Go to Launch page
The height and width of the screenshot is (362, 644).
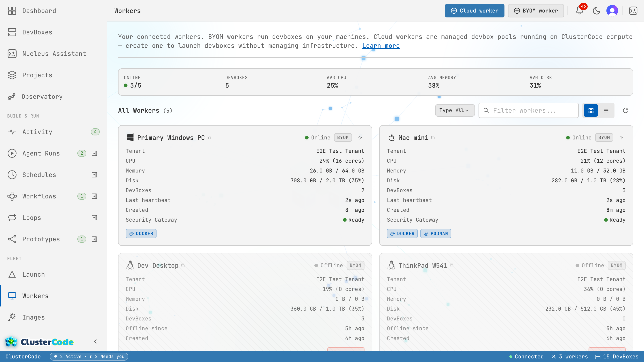point(53,275)
